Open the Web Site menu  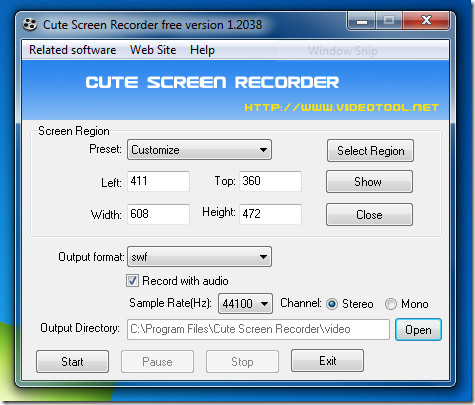pos(153,50)
